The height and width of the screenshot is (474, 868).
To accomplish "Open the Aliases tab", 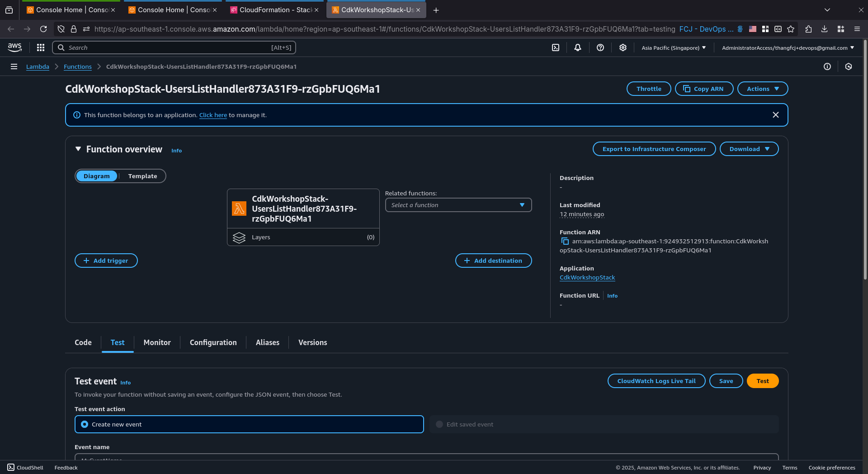I will point(268,342).
